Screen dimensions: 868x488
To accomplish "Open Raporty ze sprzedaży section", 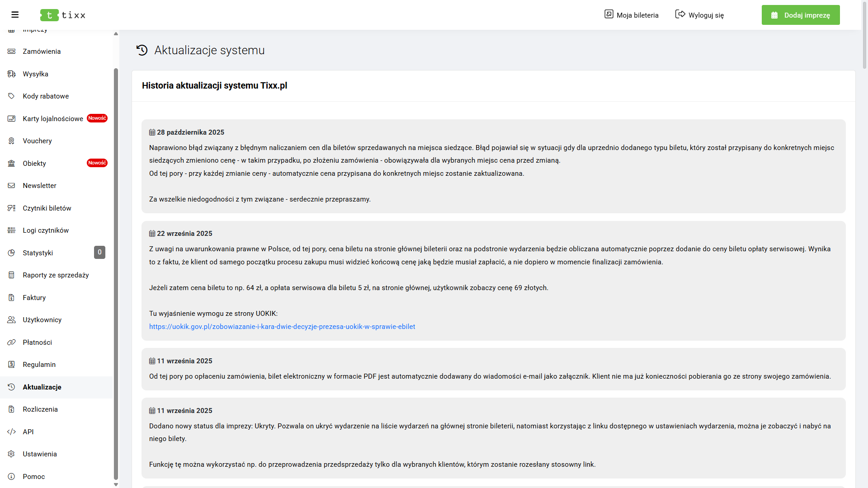I will [56, 275].
